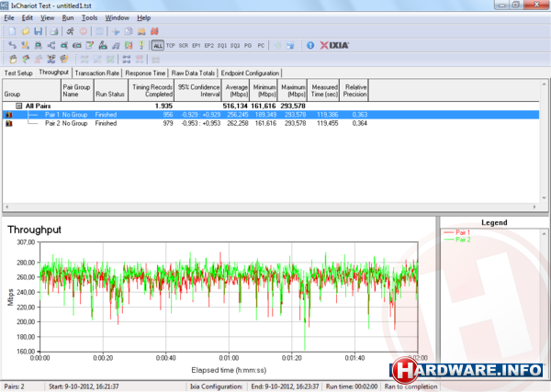
Task: Click the Cut scissors icon
Action: click(116, 31)
